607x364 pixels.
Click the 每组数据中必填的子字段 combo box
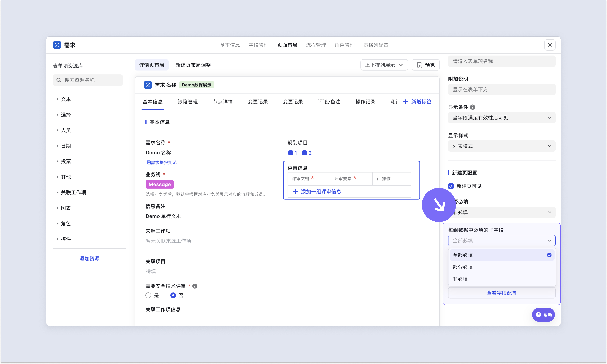pyautogui.click(x=502, y=241)
